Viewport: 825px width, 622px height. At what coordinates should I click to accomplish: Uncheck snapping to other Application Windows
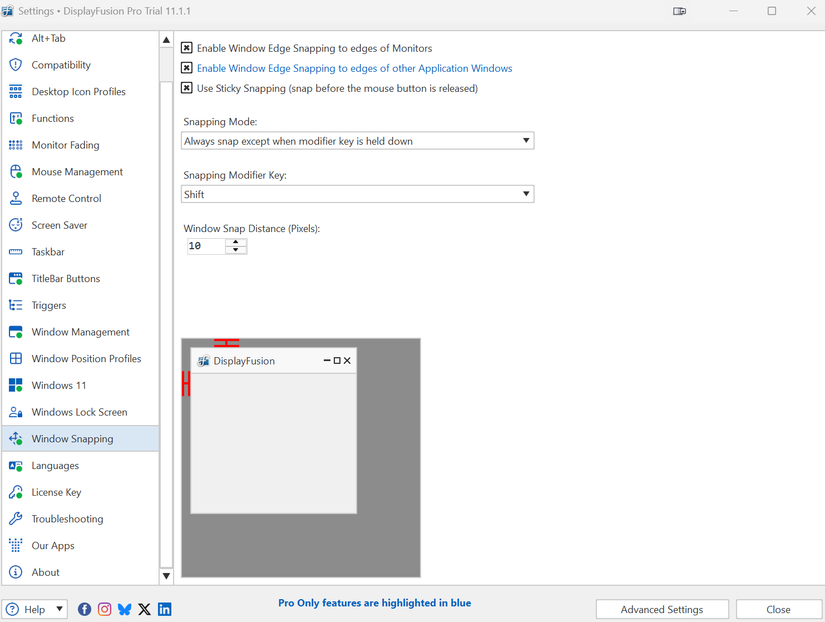186,69
